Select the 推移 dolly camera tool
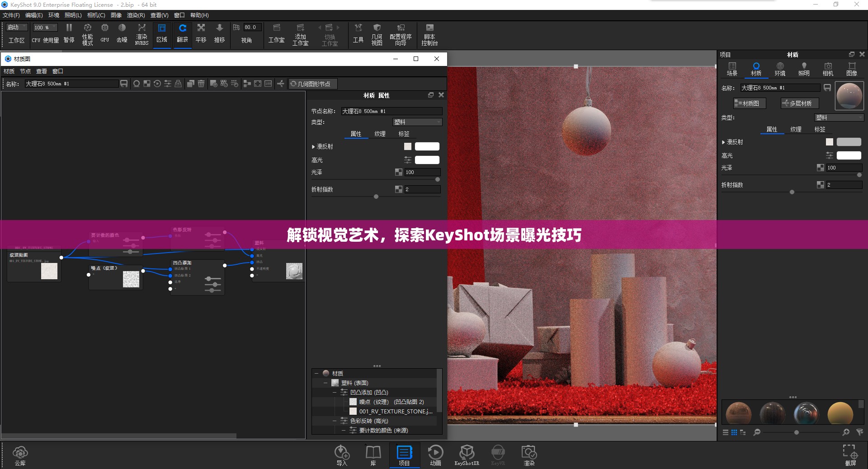868x469 pixels. click(220, 33)
